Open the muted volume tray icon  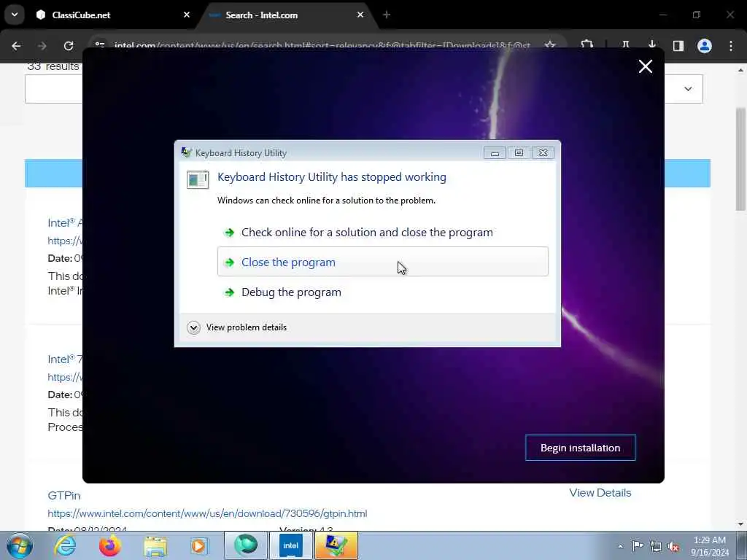coord(673,546)
